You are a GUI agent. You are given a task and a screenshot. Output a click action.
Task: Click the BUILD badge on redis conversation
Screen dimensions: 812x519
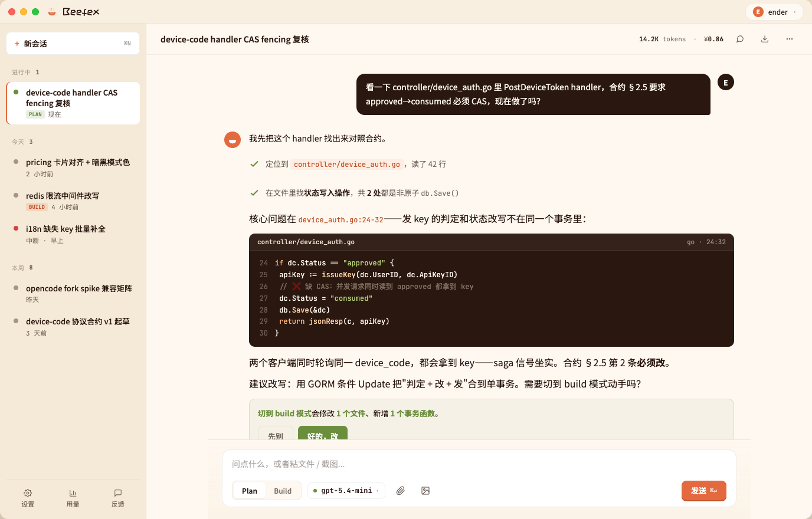coord(37,207)
